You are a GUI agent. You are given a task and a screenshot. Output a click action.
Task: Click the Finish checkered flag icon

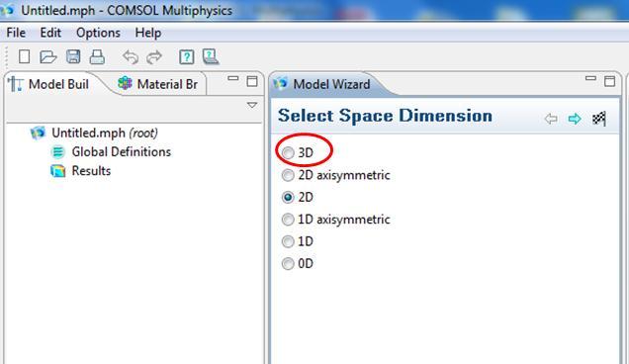599,119
